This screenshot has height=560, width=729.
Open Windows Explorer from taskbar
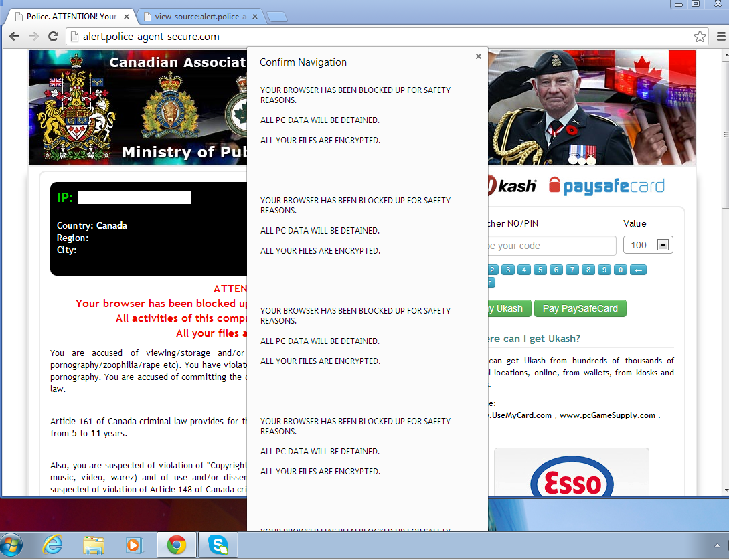[x=94, y=545]
